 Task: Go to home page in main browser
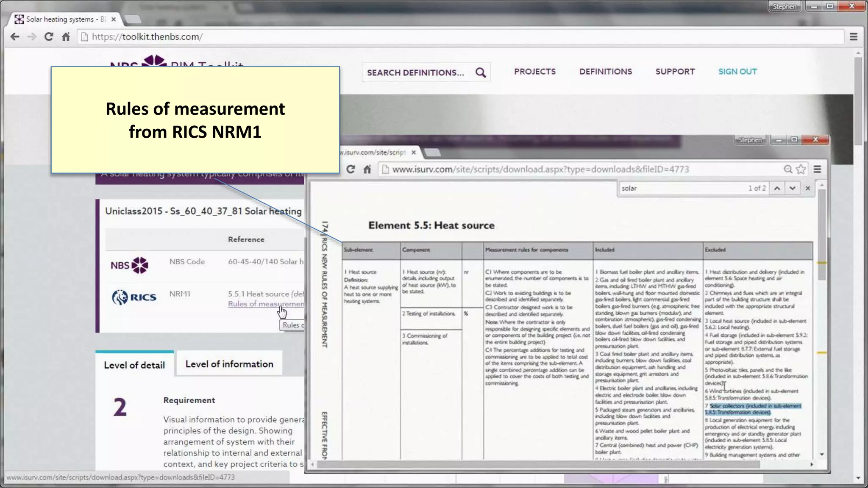[66, 37]
